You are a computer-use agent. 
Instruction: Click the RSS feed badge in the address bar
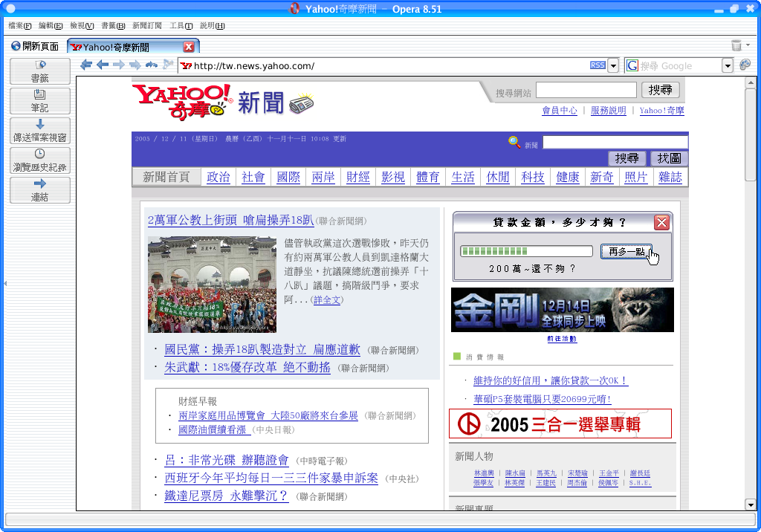point(598,65)
